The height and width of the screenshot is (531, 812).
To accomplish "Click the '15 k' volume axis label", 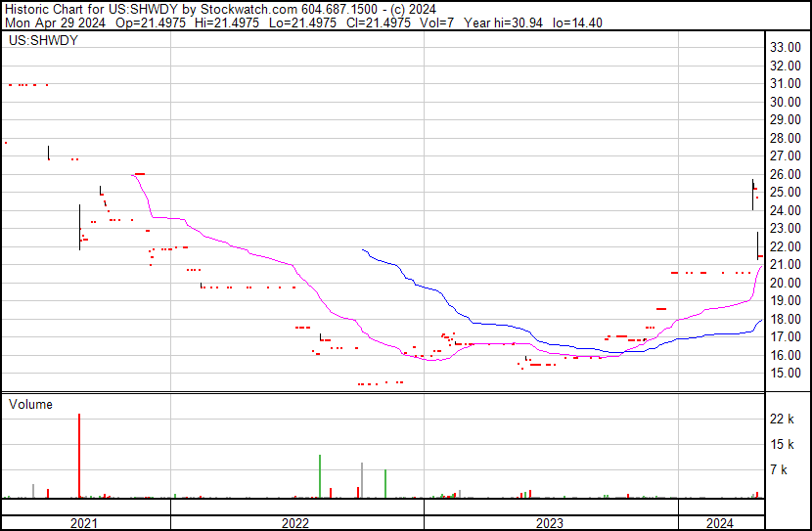I will [x=782, y=445].
